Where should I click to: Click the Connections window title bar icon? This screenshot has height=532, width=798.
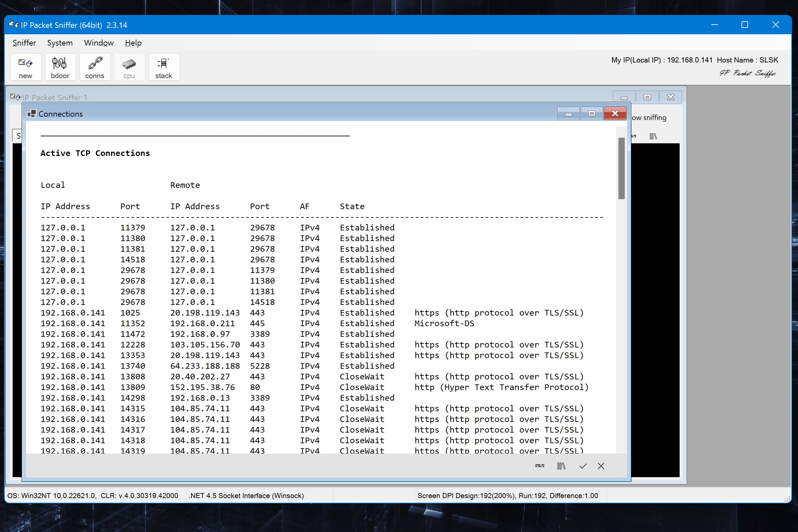point(32,114)
